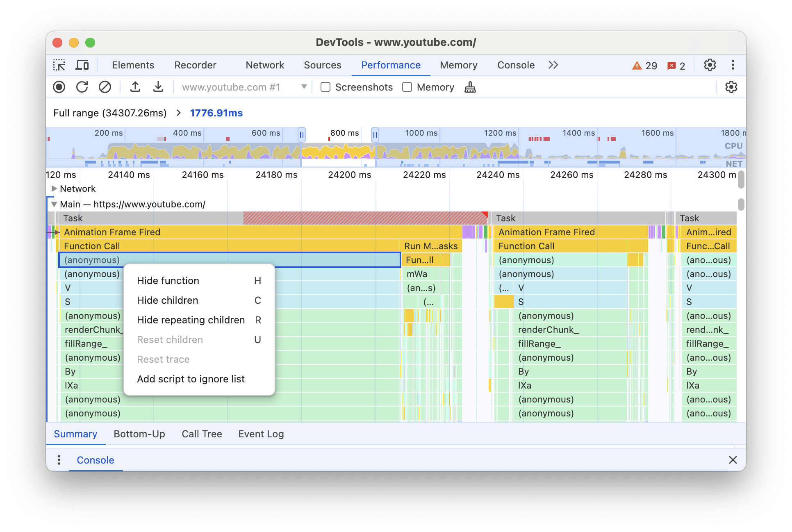Switch to the Call Tree tab

(x=202, y=434)
